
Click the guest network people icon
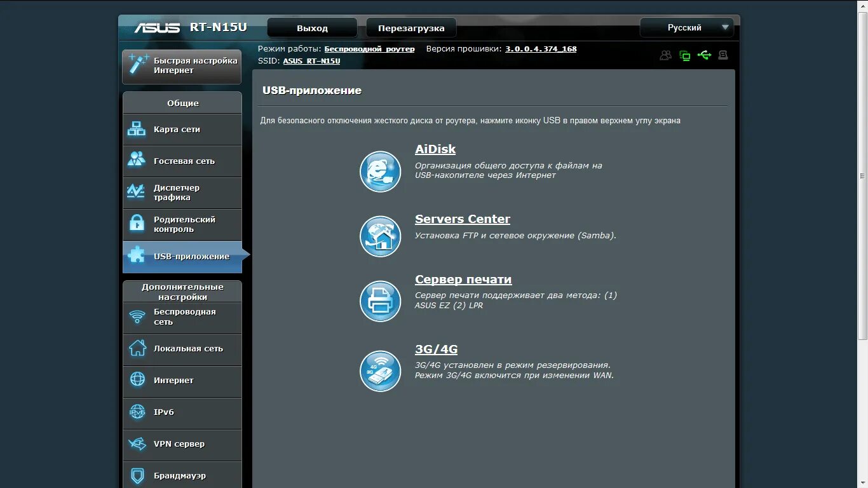tap(137, 160)
